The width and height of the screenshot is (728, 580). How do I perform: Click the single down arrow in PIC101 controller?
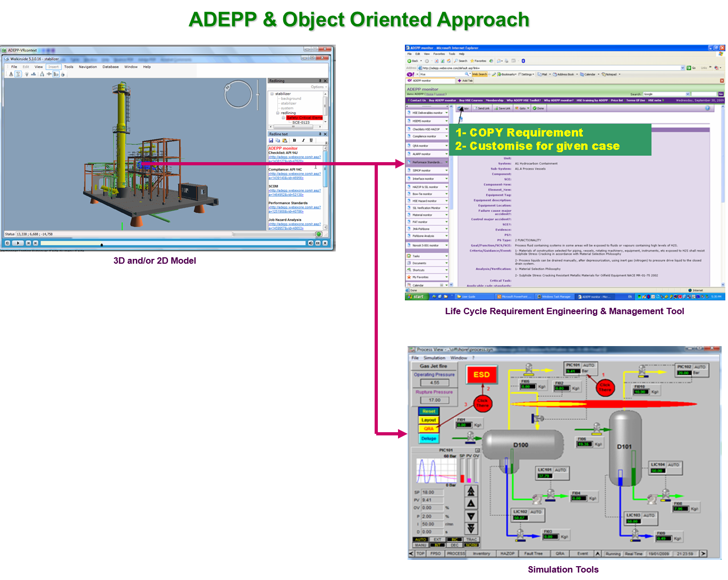(x=471, y=516)
